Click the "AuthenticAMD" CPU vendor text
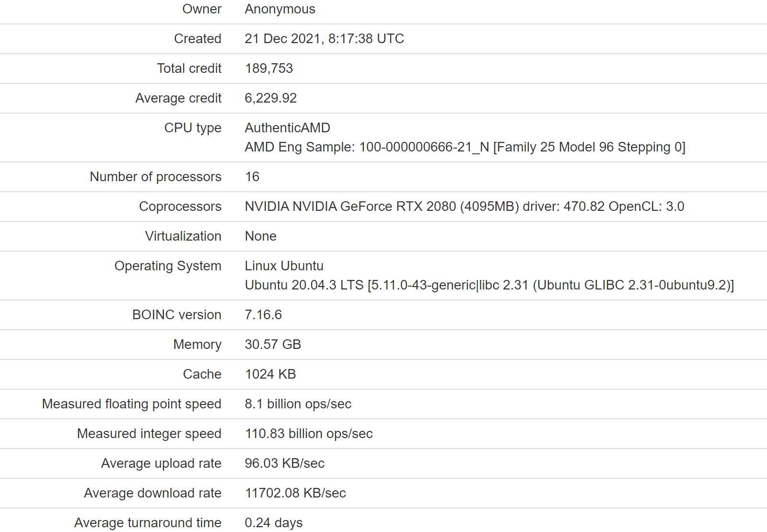The width and height of the screenshot is (767, 532). [287, 128]
